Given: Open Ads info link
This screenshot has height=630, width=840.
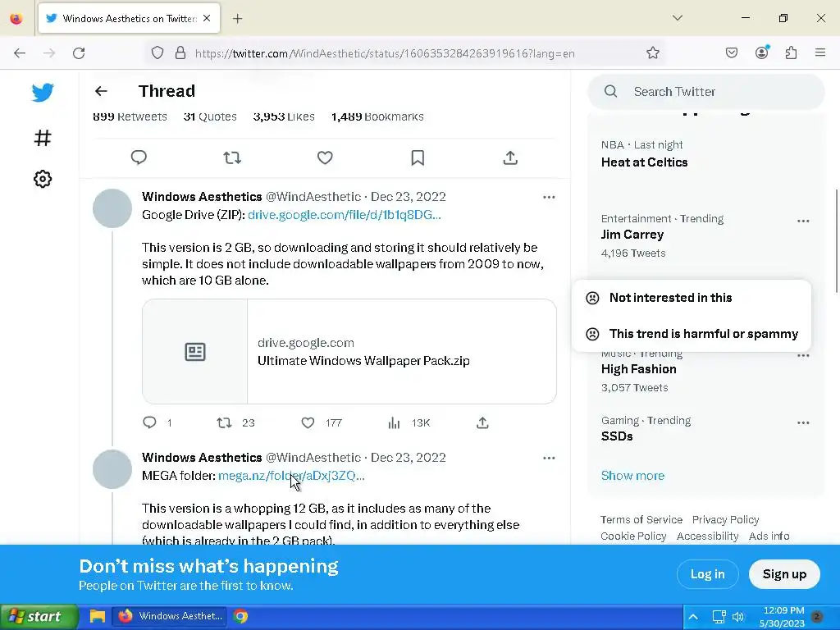Looking at the screenshot, I should [769, 536].
